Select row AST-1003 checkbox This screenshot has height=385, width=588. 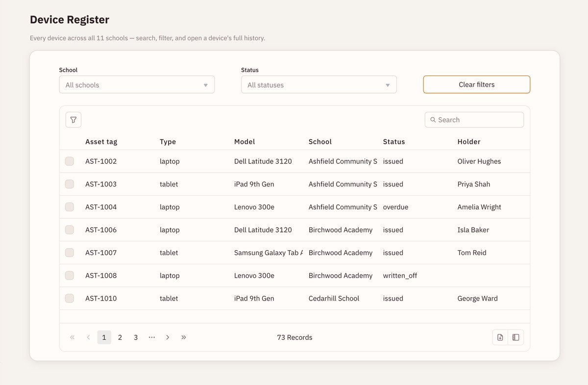click(x=70, y=184)
